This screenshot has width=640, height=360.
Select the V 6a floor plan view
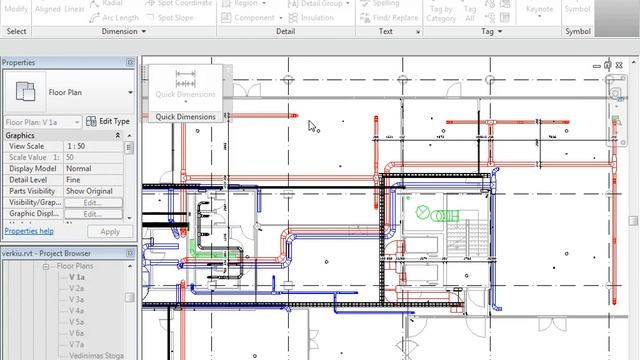(76, 333)
